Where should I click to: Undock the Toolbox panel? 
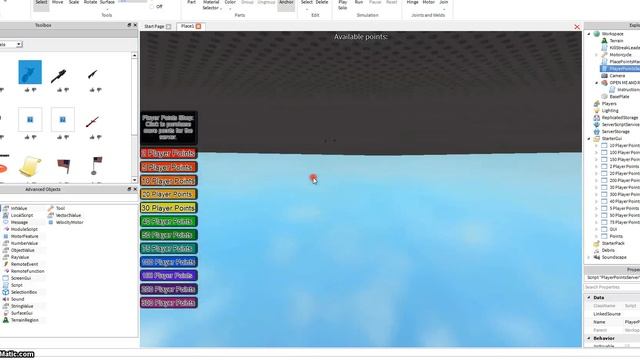[129, 25]
